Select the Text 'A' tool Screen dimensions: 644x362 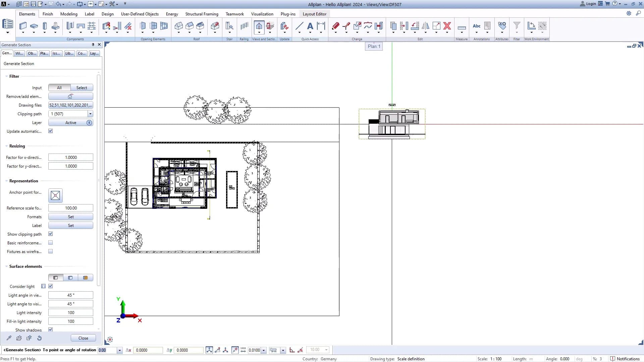click(310, 26)
